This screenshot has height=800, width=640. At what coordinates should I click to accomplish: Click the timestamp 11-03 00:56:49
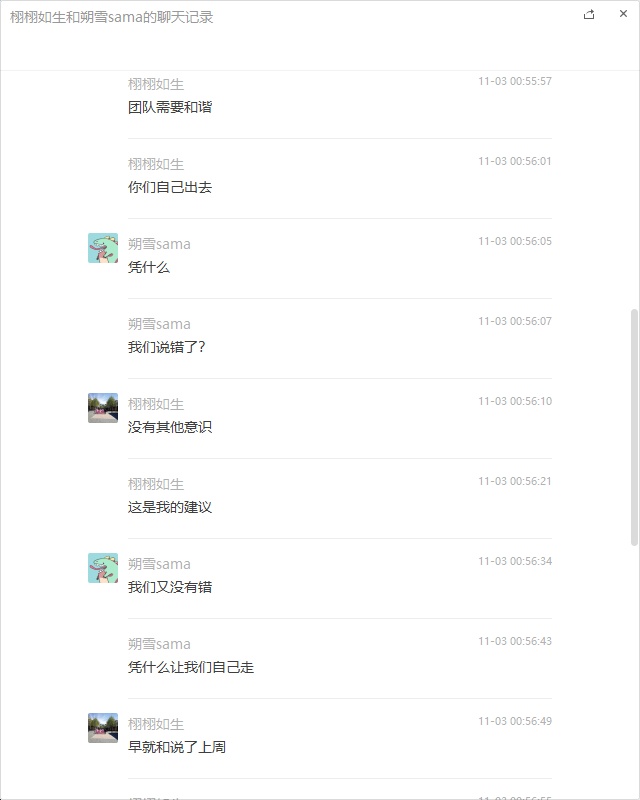514,721
